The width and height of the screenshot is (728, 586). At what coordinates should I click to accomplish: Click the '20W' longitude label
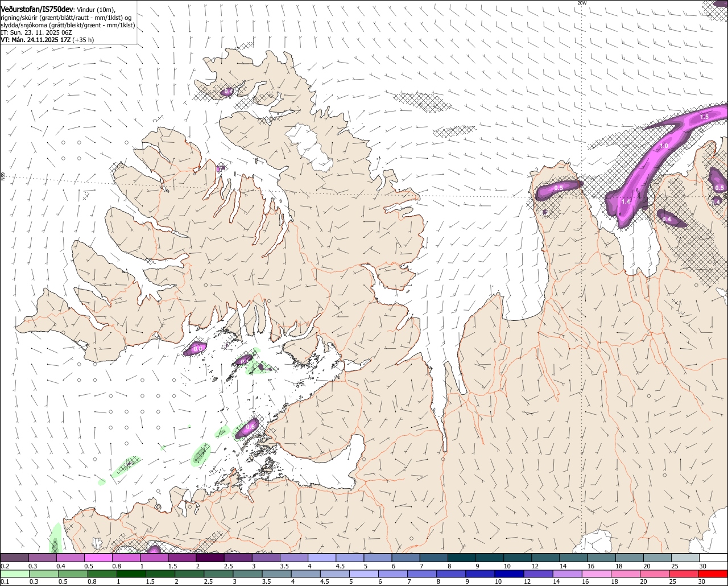581,3
